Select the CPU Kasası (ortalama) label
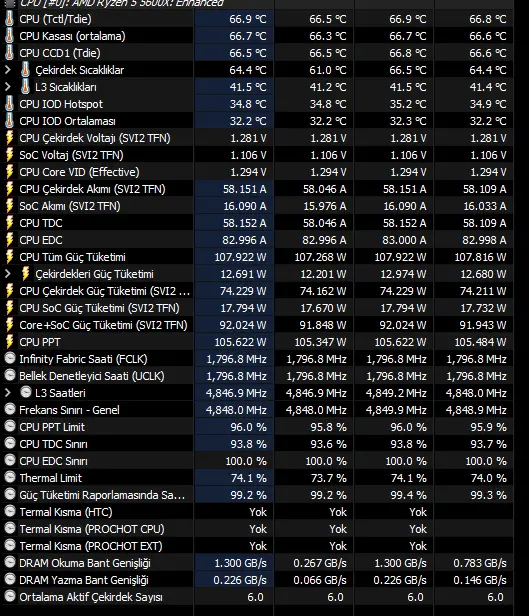The height and width of the screenshot is (616, 529). (72, 36)
